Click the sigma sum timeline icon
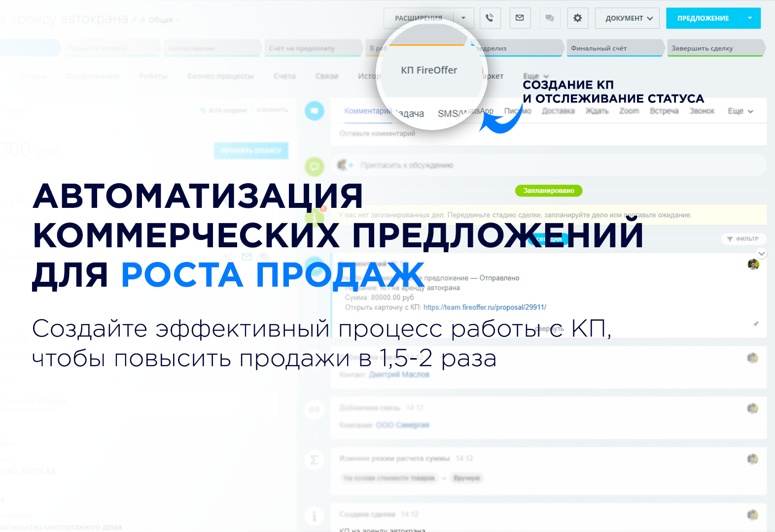Screen dimensions: 775x532 [x=315, y=460]
